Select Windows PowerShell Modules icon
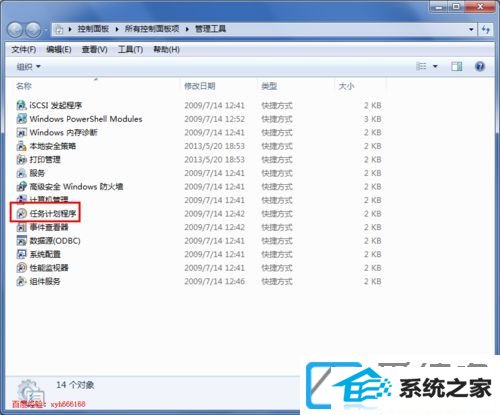Screen dimensions: 500x415 (21, 119)
